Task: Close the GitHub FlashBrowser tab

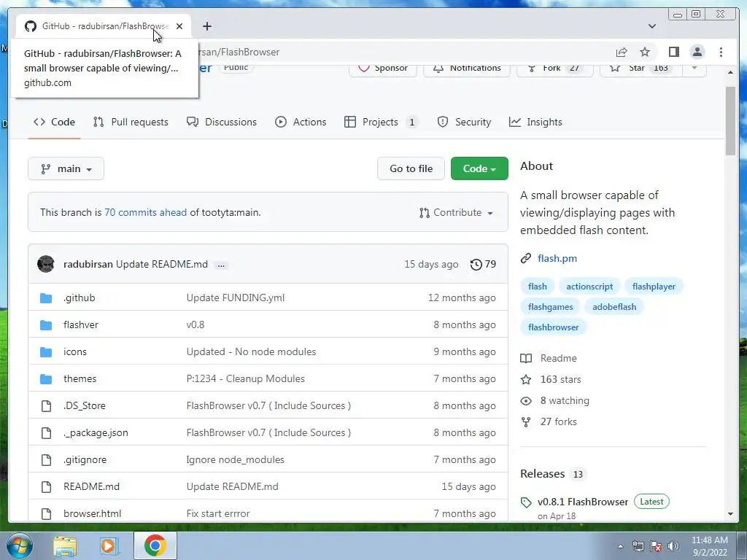Action: coord(179,26)
